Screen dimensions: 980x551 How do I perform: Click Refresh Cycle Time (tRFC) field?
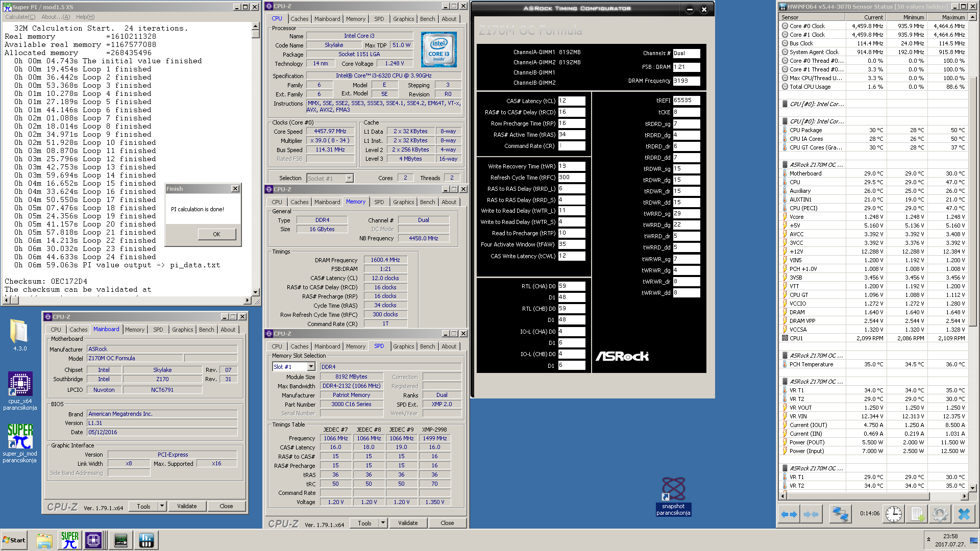coord(572,178)
